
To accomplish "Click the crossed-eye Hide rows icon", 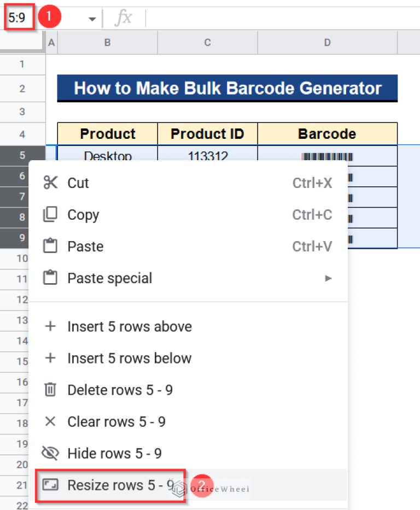I will click(x=50, y=453).
